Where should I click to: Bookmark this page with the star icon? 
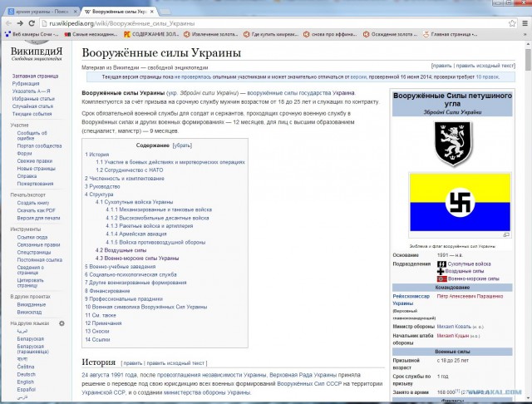(512, 23)
